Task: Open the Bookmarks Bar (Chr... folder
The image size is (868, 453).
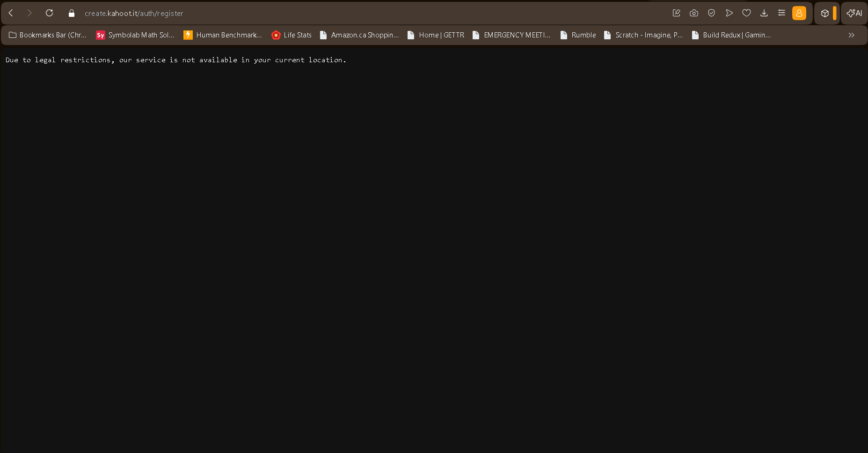Action: [48, 35]
